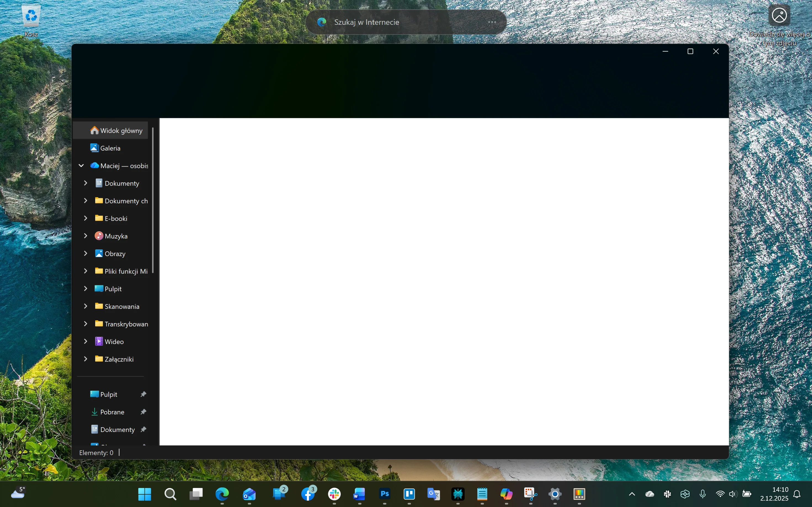This screenshot has width=812, height=507.
Task: Open the Obrazy folder
Action: 115,254
